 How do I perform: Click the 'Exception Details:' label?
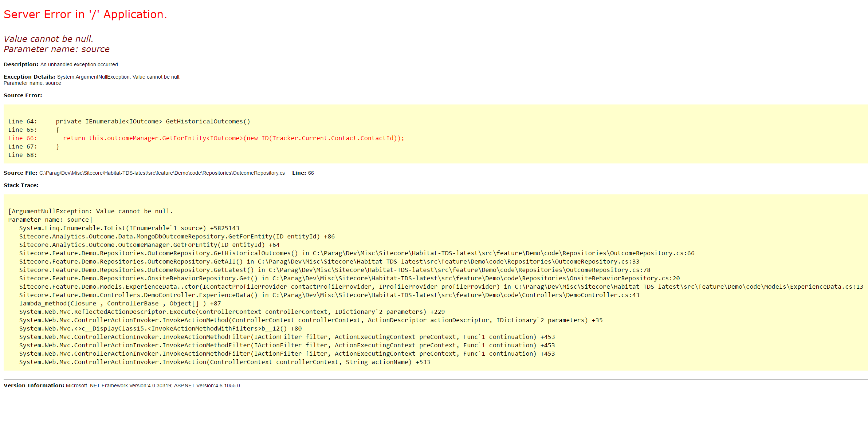pos(29,77)
